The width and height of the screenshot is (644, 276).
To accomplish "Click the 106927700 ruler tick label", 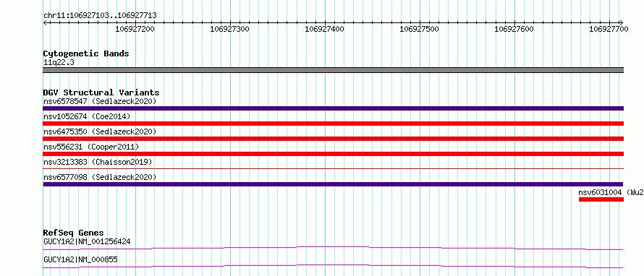I will pyautogui.click(x=609, y=29).
